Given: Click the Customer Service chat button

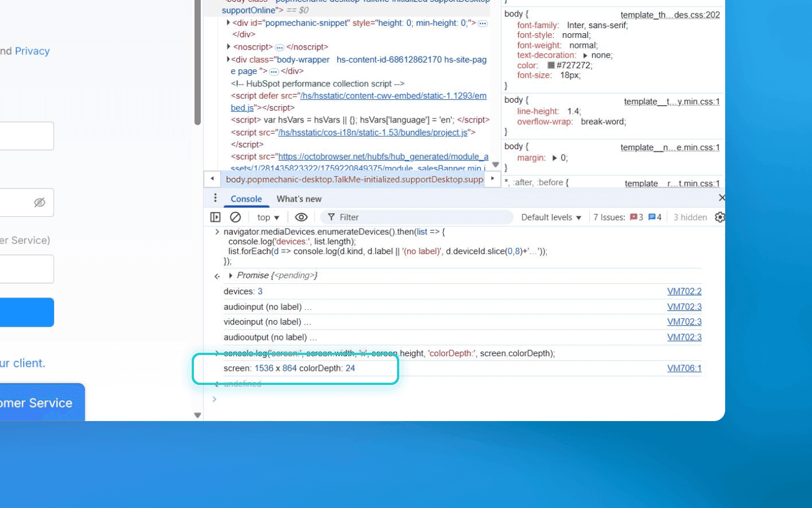Looking at the screenshot, I should [x=42, y=402].
